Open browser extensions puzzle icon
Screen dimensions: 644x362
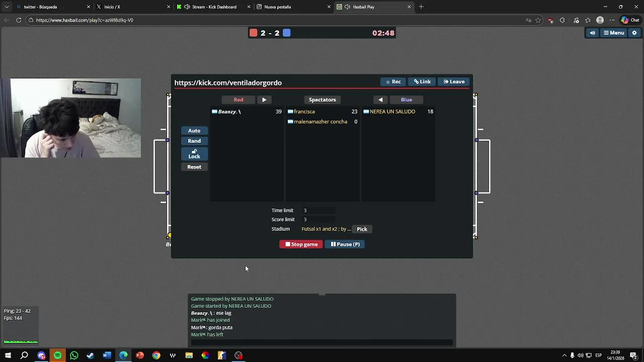tap(562, 20)
